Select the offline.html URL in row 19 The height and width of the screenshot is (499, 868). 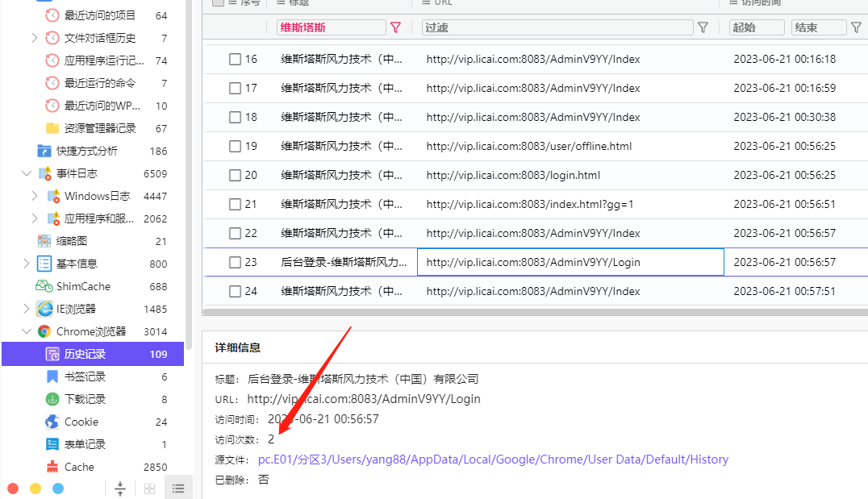(528, 146)
